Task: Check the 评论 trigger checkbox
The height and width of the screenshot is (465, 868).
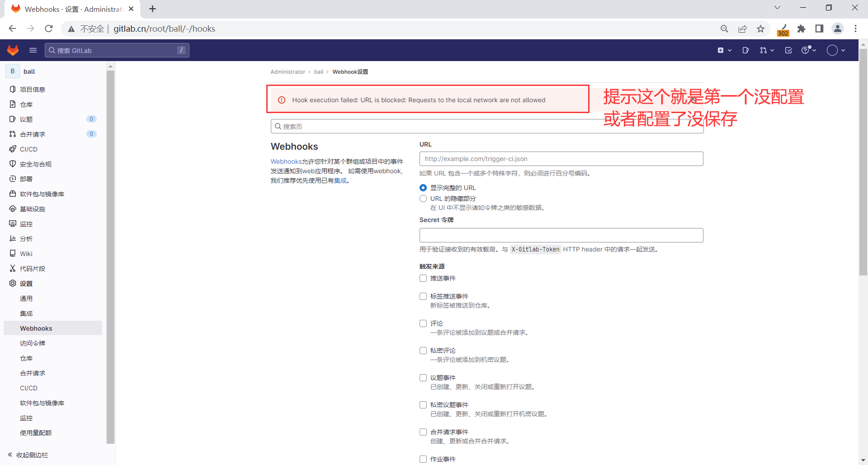Action: (x=423, y=323)
